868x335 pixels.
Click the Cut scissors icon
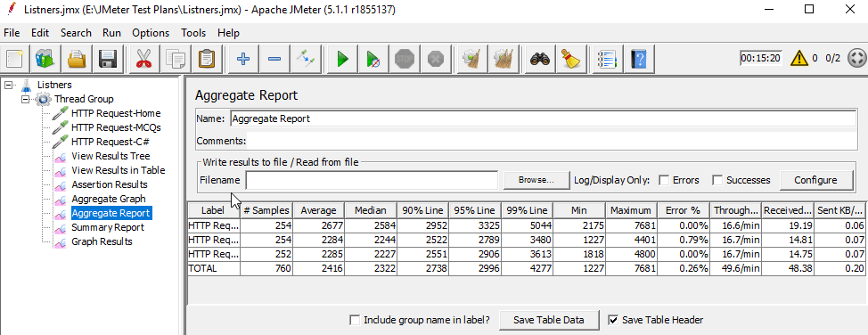click(144, 58)
